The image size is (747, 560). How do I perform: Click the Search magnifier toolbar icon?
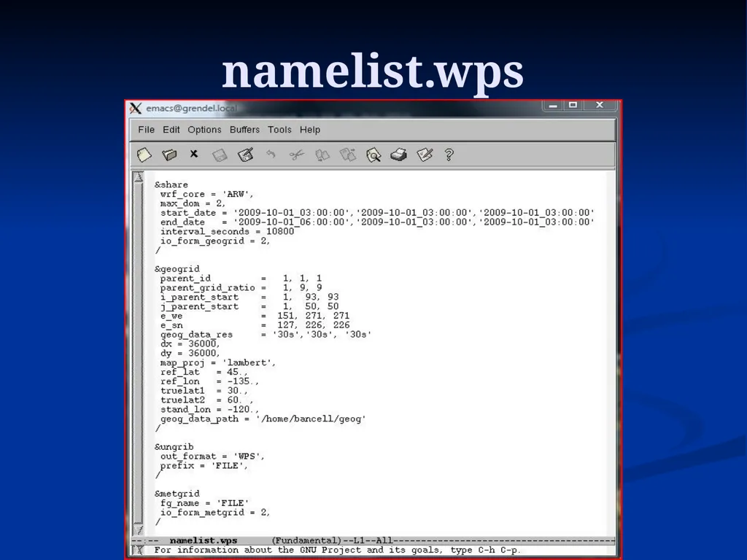click(x=373, y=155)
